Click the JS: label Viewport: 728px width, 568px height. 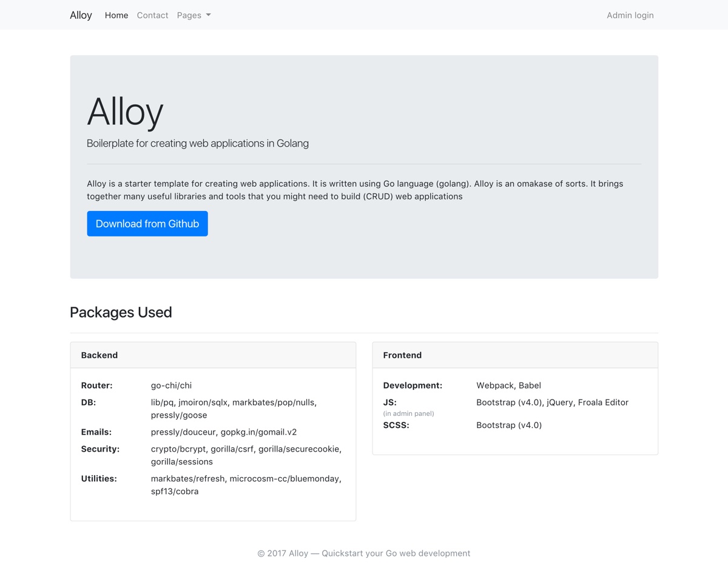(390, 403)
